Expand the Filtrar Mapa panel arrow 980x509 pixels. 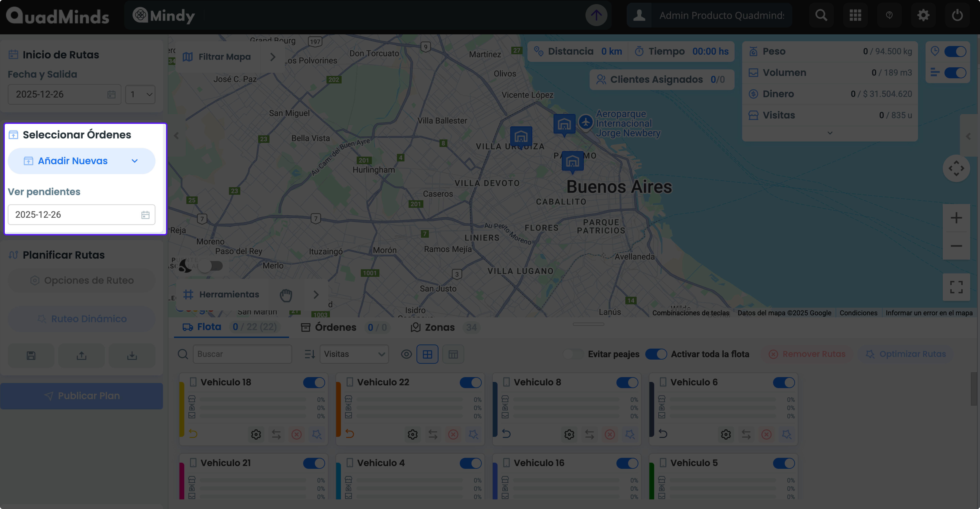273,57
